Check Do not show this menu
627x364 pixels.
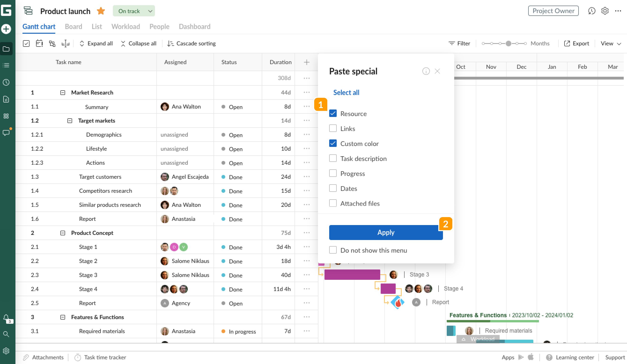pos(333,250)
